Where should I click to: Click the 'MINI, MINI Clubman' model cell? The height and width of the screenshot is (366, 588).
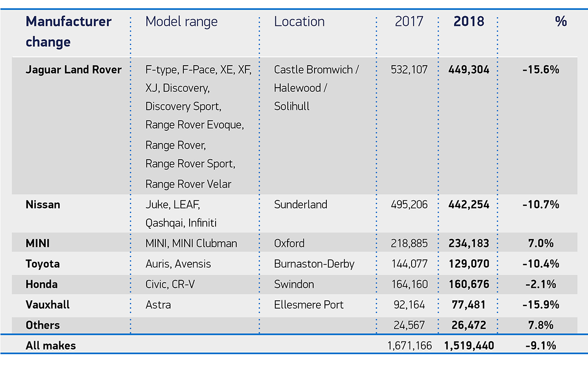coord(191,243)
